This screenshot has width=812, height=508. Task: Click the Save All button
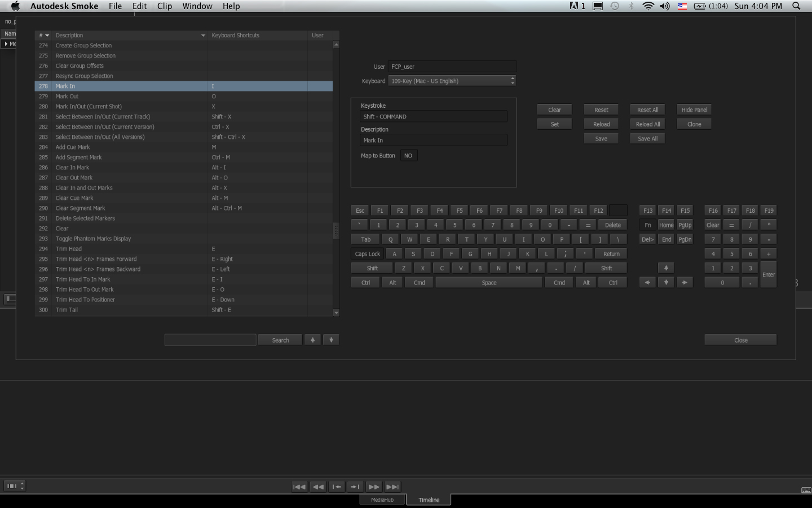(647, 139)
